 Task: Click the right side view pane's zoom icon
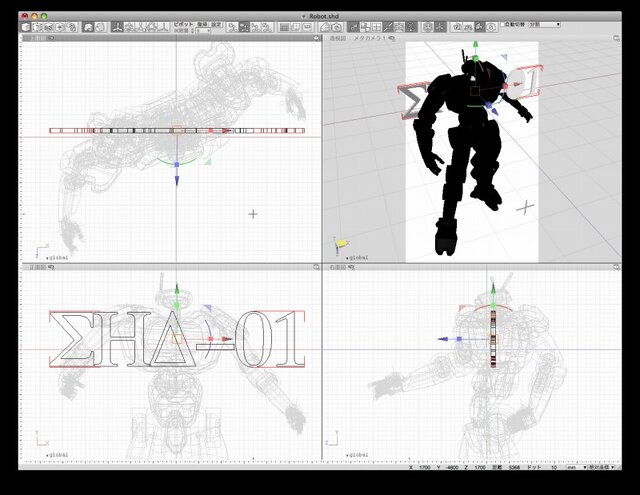coord(617,267)
